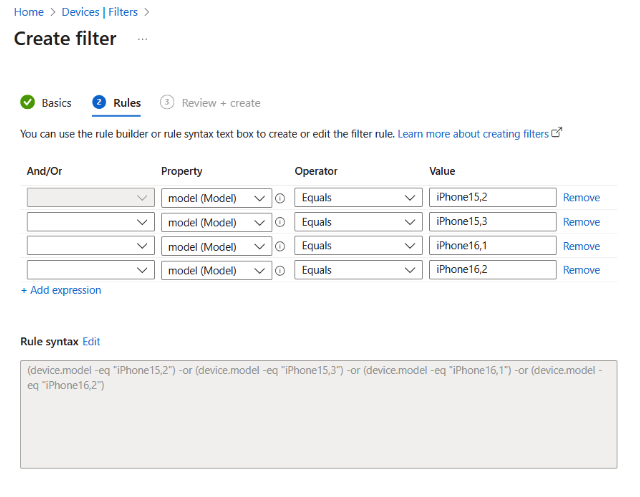Click the green Basics checkmark step icon
This screenshot has height=497, width=640.
[28, 102]
